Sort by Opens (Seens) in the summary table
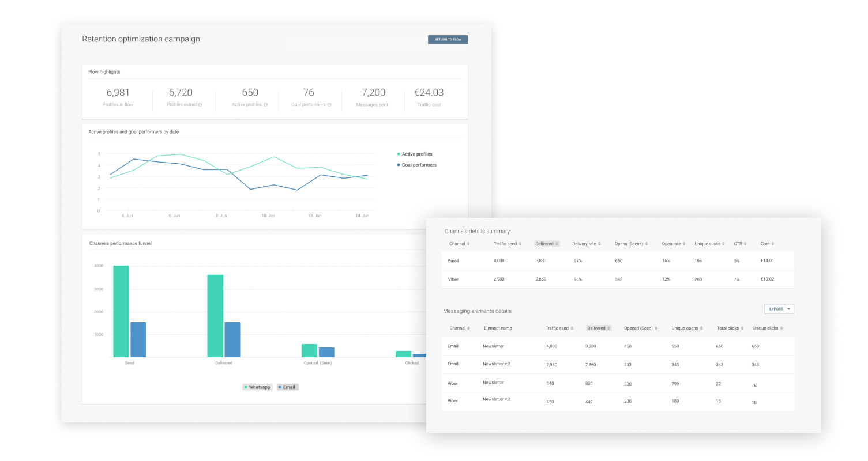 coord(631,244)
